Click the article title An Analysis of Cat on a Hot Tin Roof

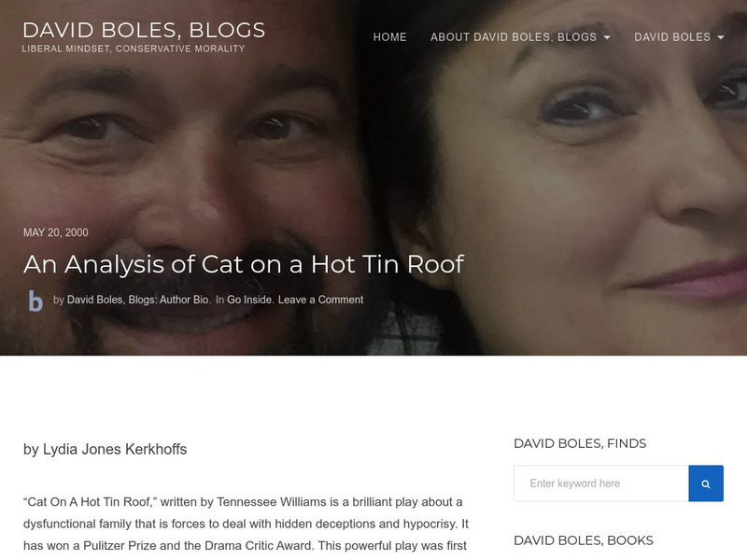click(244, 264)
